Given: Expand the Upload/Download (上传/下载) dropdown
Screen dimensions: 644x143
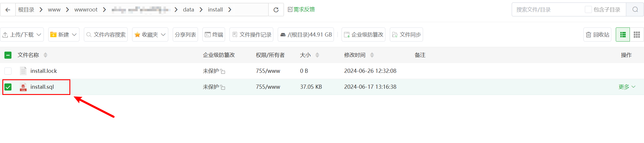Looking at the screenshot, I should 22,35.
